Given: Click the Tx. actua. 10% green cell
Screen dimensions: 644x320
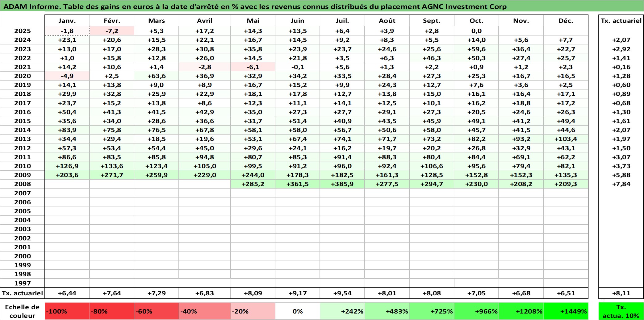Looking at the screenshot, I should (621, 311).
